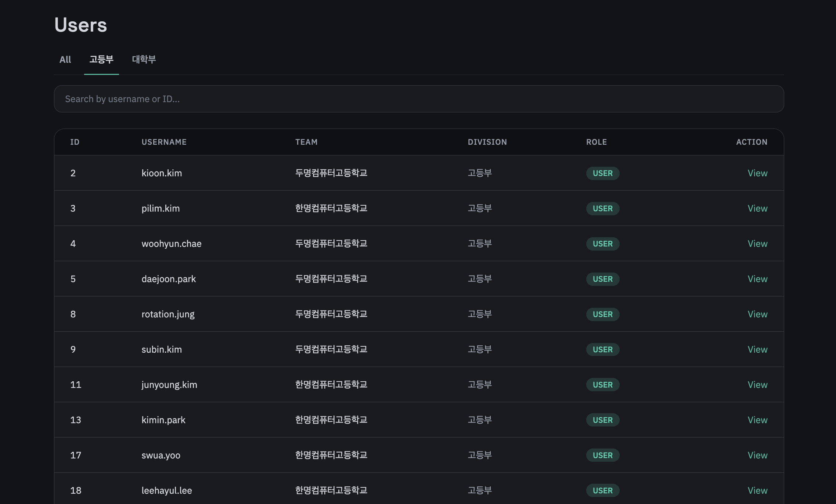This screenshot has width=836, height=504.
Task: Select the username woohyun.chae cell
Action: [x=171, y=244]
